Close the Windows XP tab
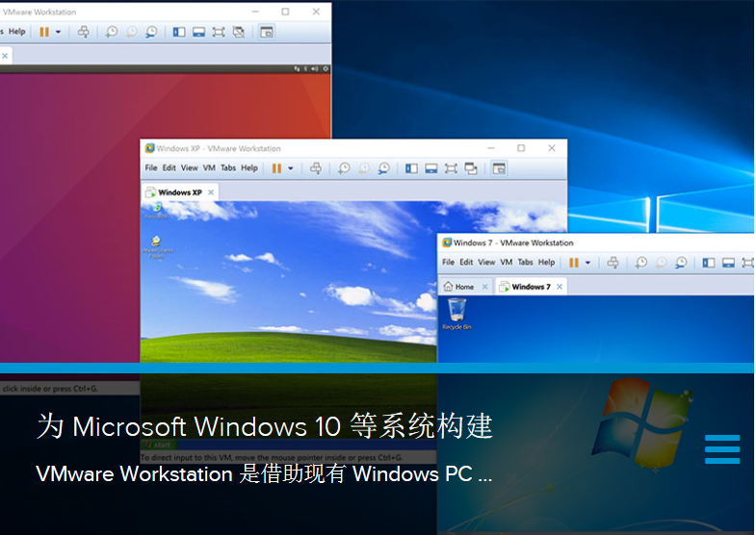 (211, 192)
